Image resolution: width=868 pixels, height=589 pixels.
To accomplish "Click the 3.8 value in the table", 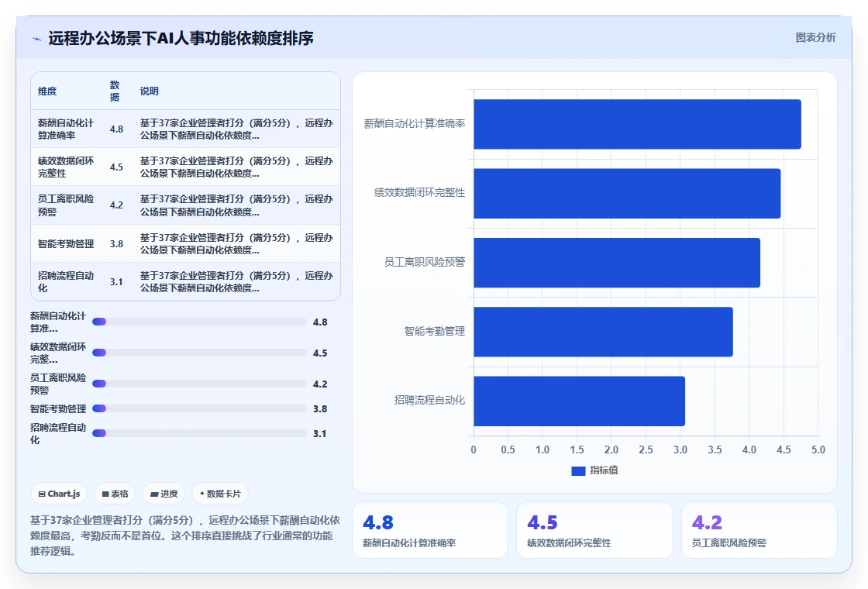I will 116,243.
